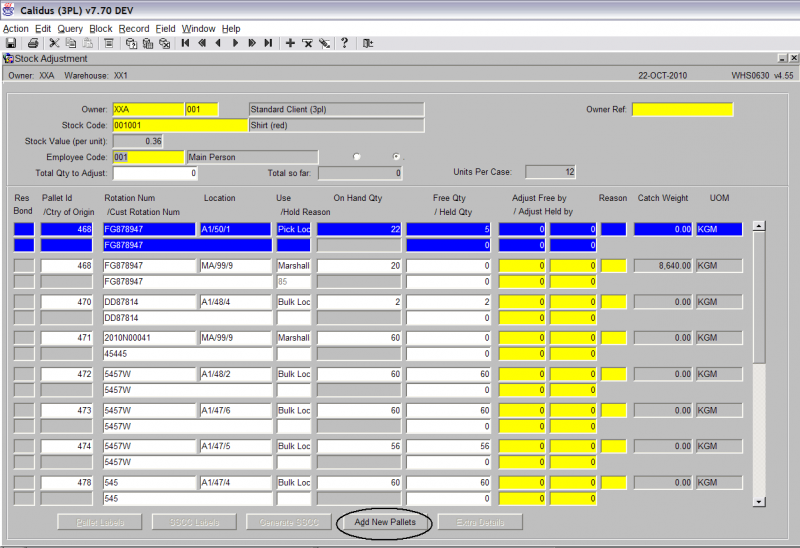Click the Delete Record toolbar icon
The image size is (800, 548).
click(x=307, y=43)
